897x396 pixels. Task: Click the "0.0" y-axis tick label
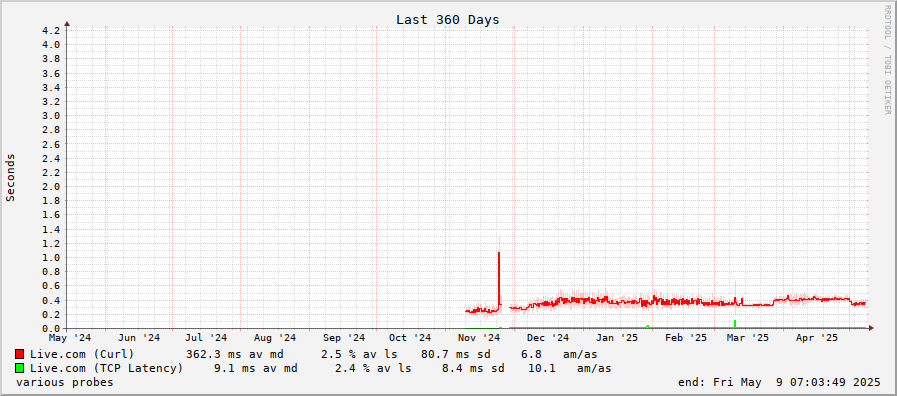[51, 328]
